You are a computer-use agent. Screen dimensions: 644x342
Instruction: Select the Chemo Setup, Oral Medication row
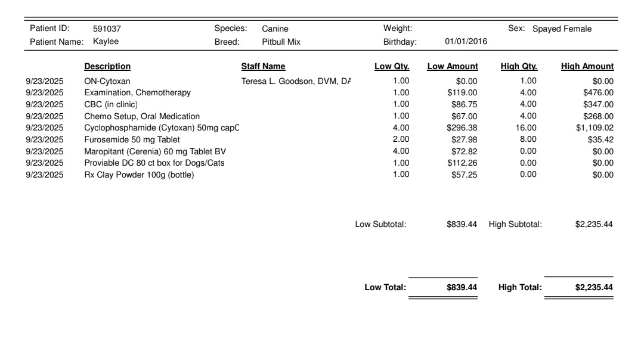tap(142, 116)
